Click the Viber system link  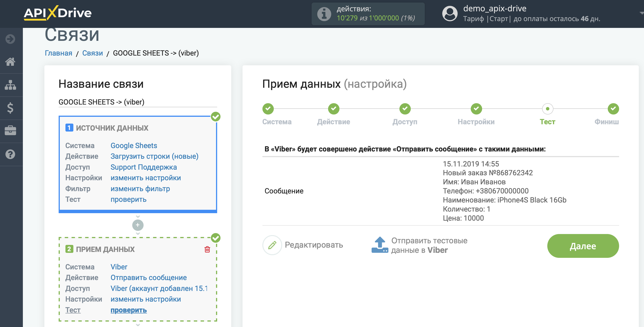tap(119, 267)
